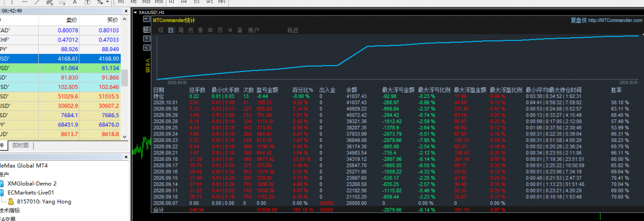This screenshot has height=221, width=644.
Task: Open the 综 summary tab in MTCommander
Action: point(161,30)
